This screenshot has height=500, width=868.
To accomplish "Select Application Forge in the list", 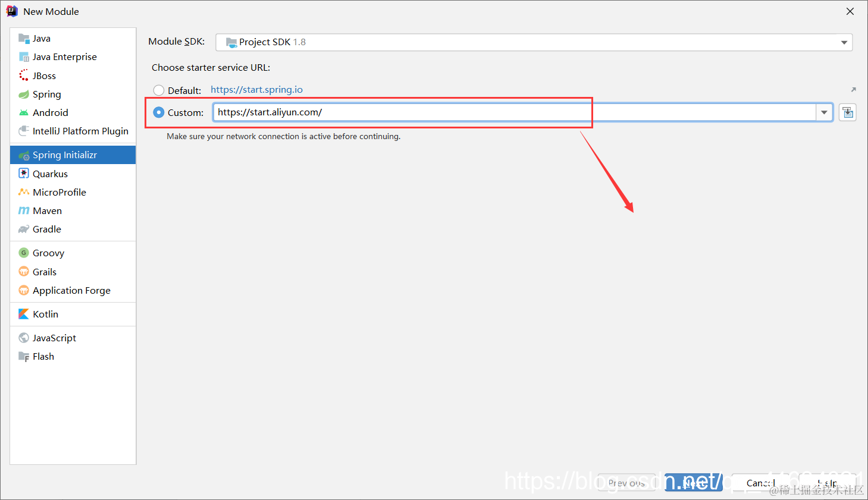I will pyautogui.click(x=72, y=290).
